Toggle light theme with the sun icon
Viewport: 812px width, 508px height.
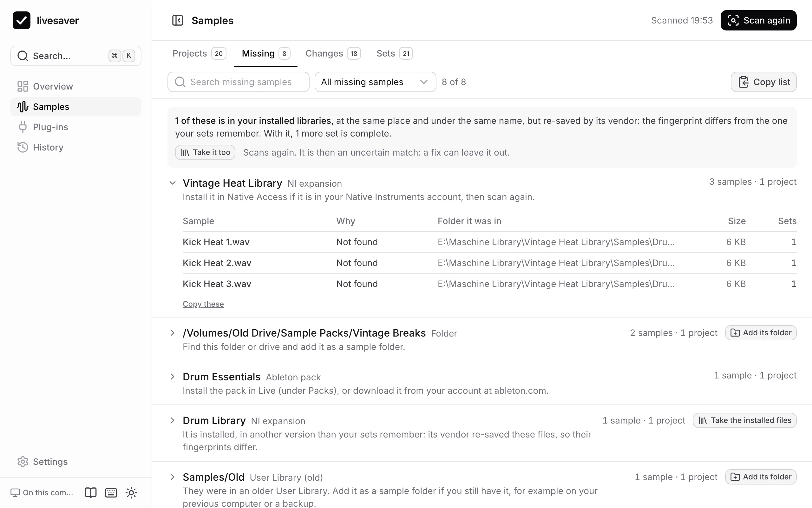click(x=131, y=492)
